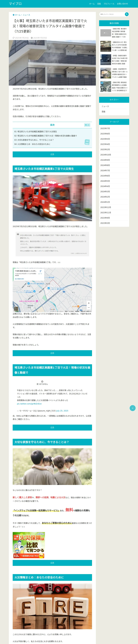
Task: Click the search magnifier button
Action: point(127,14)
